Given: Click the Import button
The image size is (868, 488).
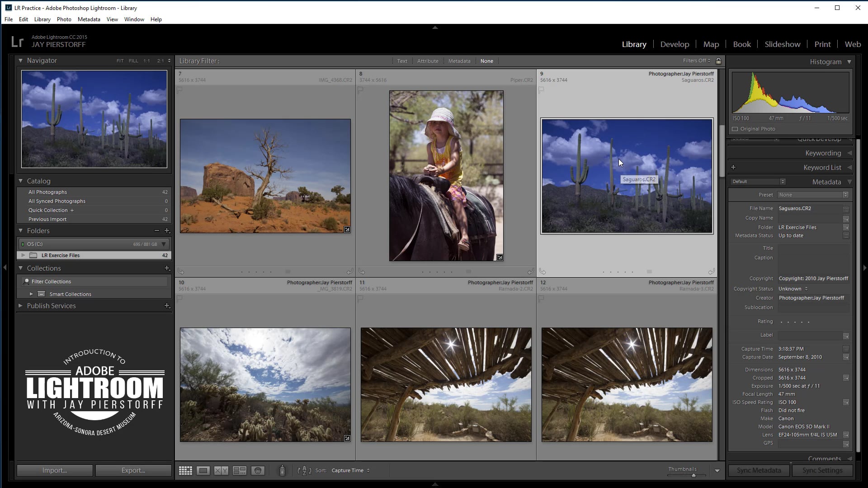Looking at the screenshot, I should pos(55,470).
